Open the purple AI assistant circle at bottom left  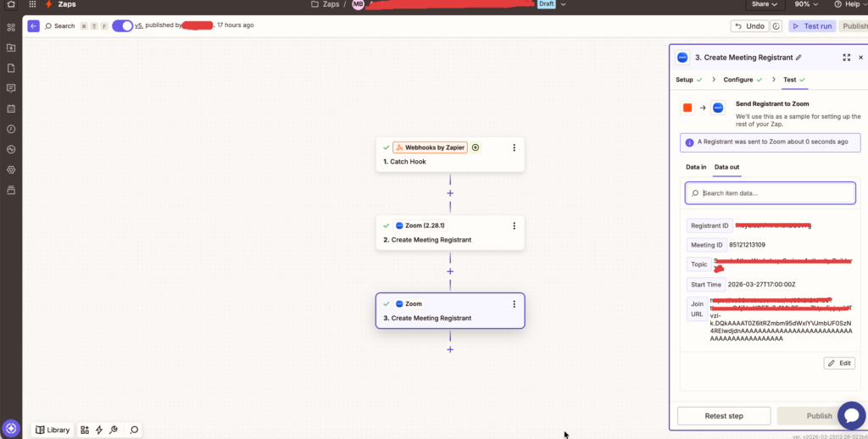(x=11, y=428)
